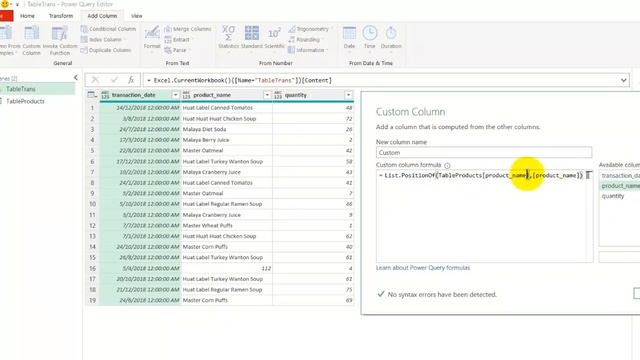Click quantity value 72 in row 2
The height and width of the screenshot is (360, 640).
tap(349, 119)
